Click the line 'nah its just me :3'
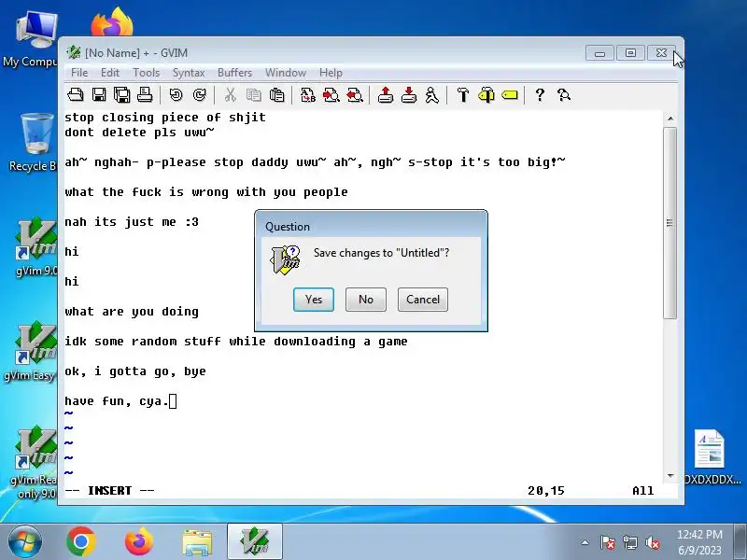The image size is (747, 560). pyautogui.click(x=132, y=222)
